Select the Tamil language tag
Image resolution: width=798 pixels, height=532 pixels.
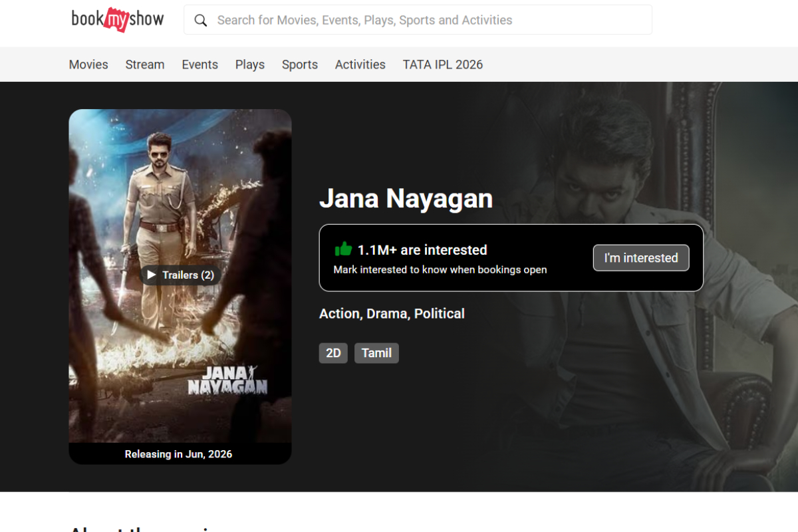click(376, 353)
